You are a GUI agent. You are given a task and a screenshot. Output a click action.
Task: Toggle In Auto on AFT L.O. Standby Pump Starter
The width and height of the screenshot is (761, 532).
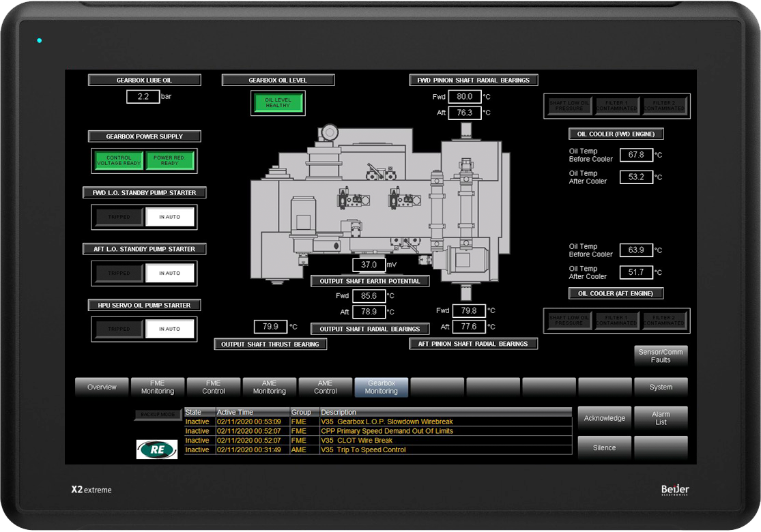[x=170, y=274]
